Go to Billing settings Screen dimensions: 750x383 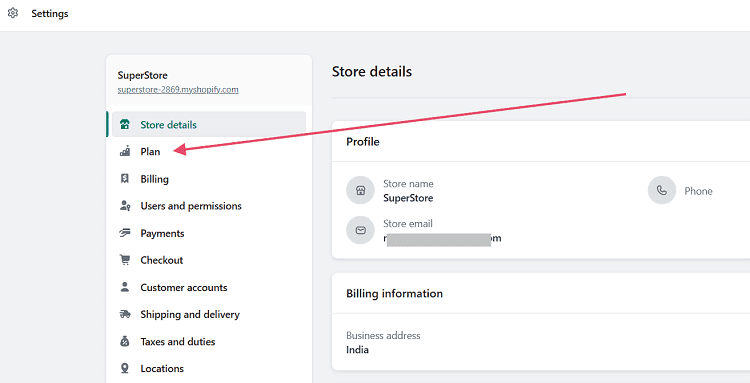point(209,179)
